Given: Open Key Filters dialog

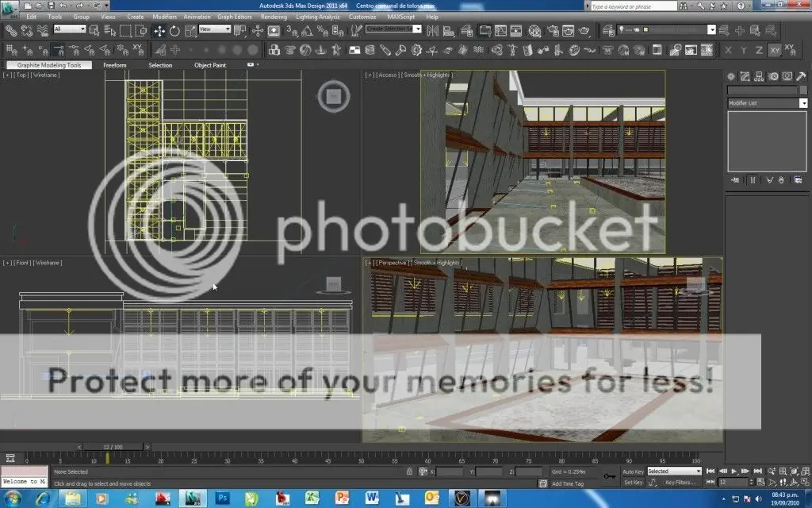Looking at the screenshot, I should 680,482.
